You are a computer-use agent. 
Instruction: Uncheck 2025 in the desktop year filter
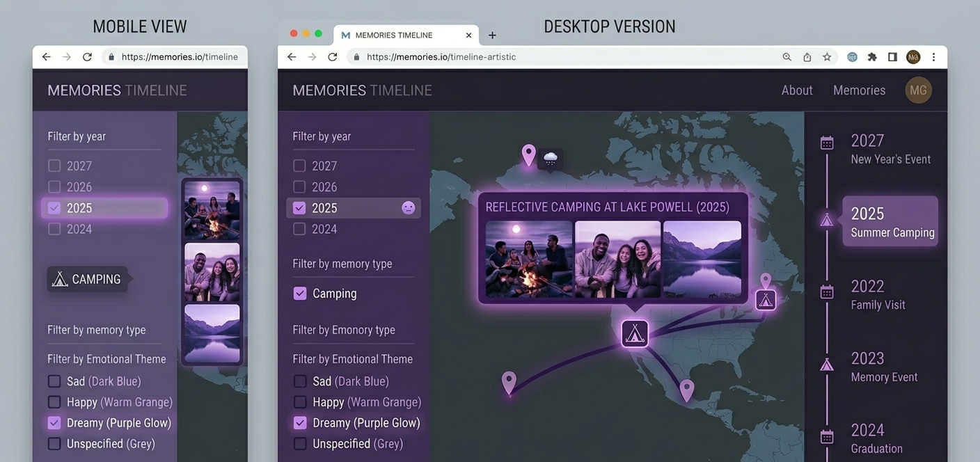(299, 207)
